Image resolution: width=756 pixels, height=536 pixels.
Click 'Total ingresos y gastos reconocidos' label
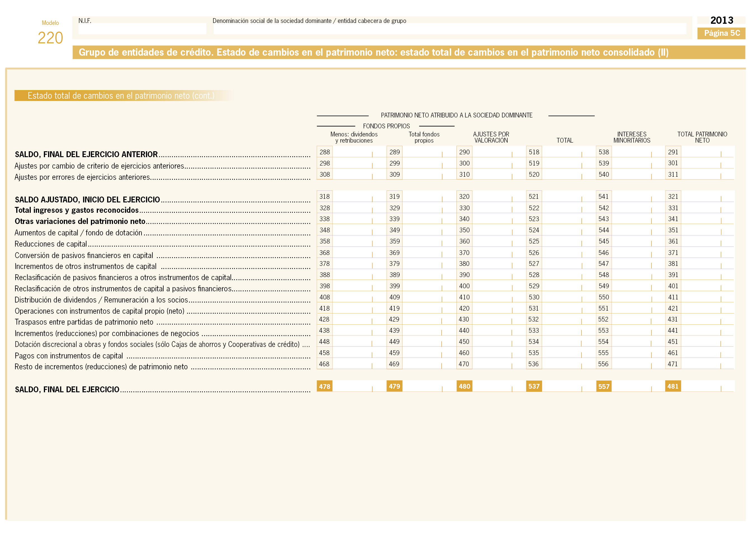click(x=77, y=210)
